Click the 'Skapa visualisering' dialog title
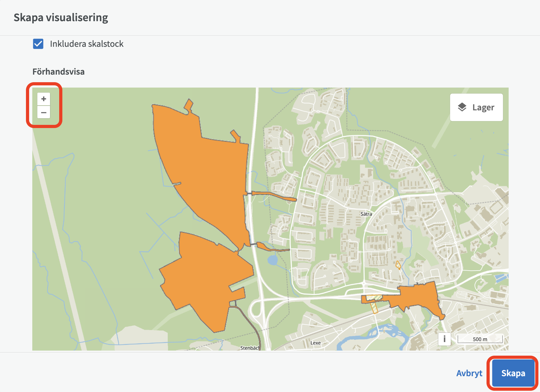 [x=61, y=18]
